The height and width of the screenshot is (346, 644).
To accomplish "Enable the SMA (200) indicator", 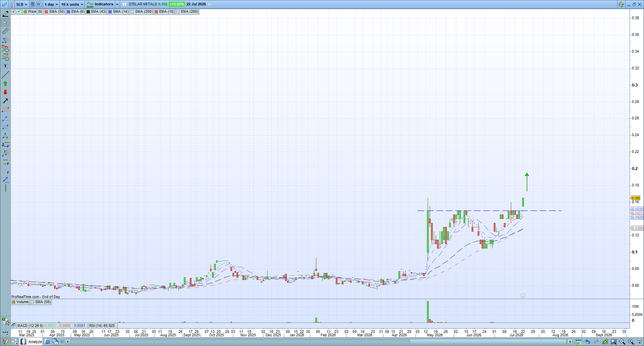I will pos(142,11).
